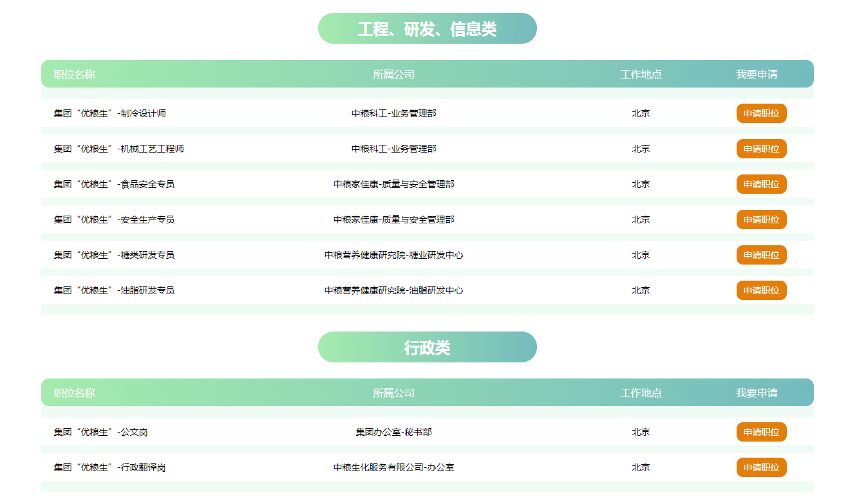Click 北京 location in 油脂研发专员 row

pyautogui.click(x=641, y=290)
